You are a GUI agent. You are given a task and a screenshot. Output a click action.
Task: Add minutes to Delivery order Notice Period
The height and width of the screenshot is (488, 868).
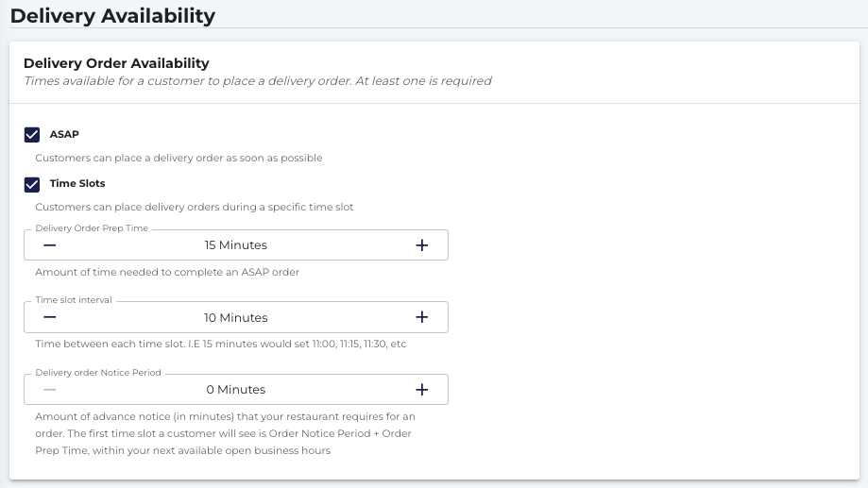[422, 390]
